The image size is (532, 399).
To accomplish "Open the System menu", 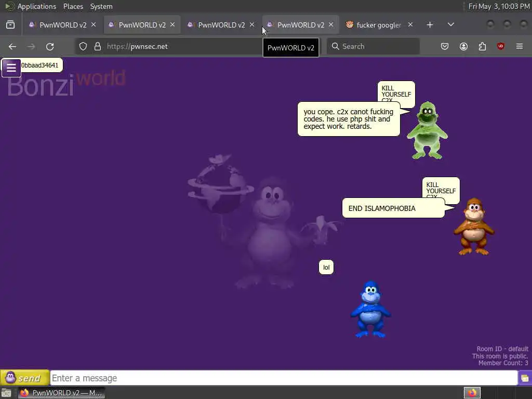I will (101, 6).
